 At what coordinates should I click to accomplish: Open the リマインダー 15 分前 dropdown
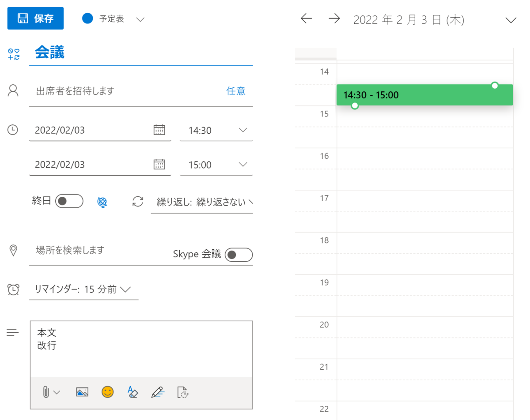[x=83, y=289]
